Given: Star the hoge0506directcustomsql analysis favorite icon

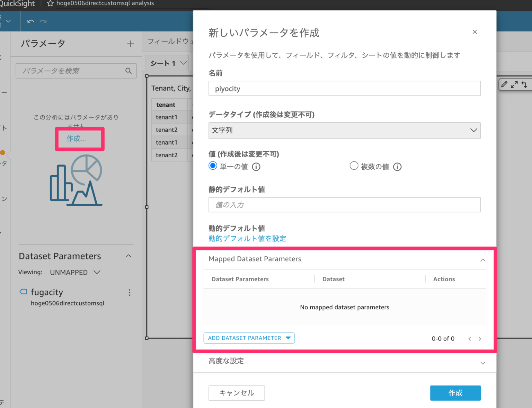Looking at the screenshot, I should pyautogui.click(x=51, y=3).
